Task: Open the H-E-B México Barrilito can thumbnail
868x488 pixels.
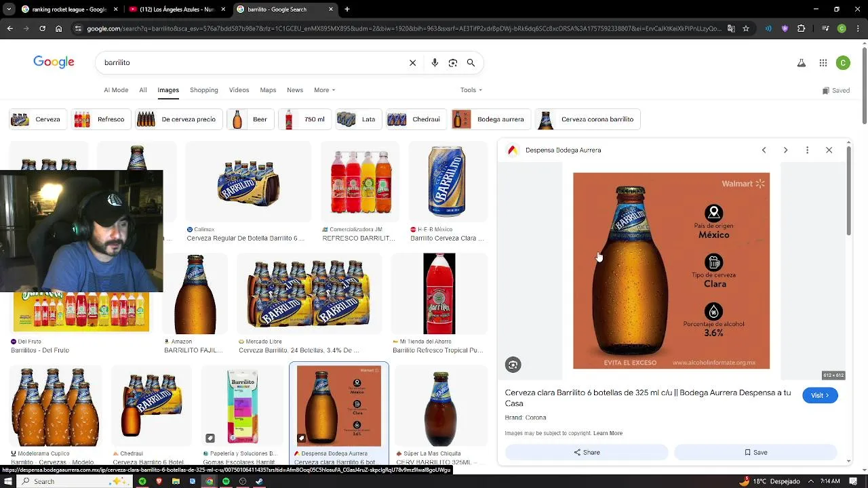Action: coord(448,182)
